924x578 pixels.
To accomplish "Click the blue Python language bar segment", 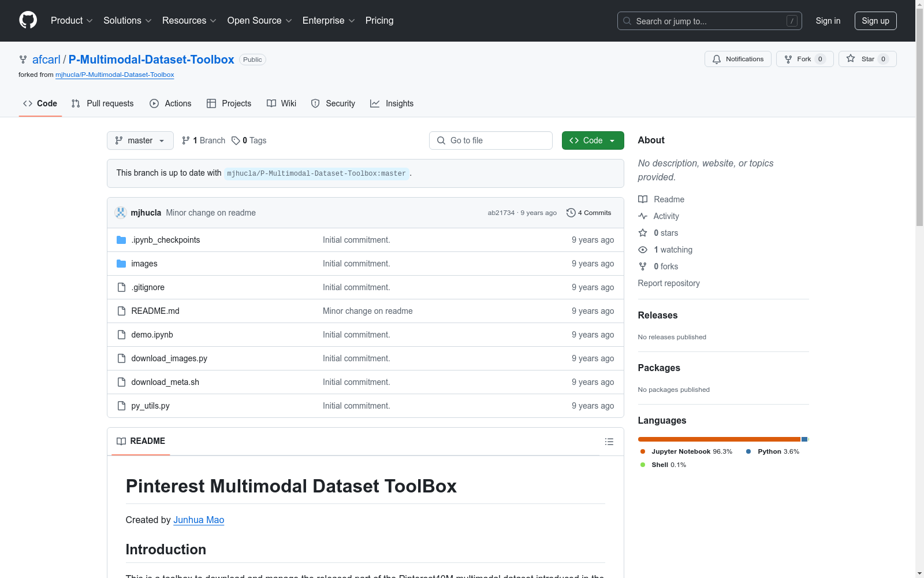I will click(804, 439).
